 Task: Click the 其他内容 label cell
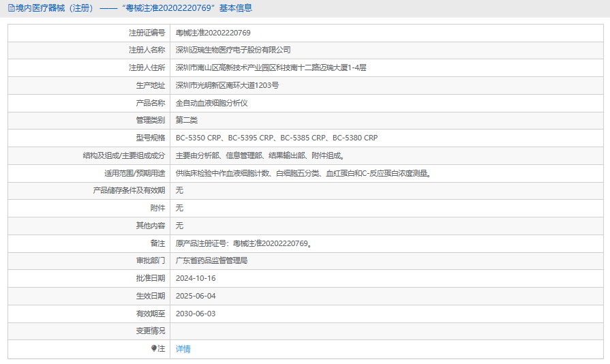point(89,226)
